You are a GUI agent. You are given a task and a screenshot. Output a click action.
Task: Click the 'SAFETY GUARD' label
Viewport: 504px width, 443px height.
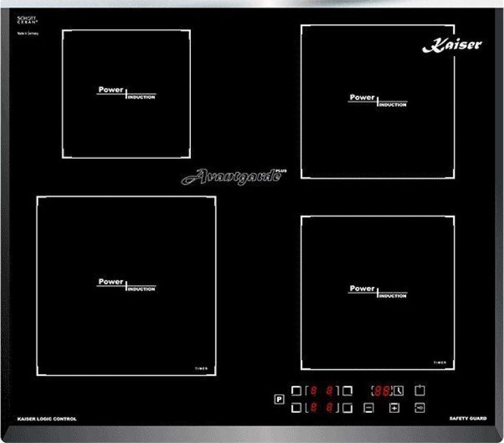(x=468, y=418)
